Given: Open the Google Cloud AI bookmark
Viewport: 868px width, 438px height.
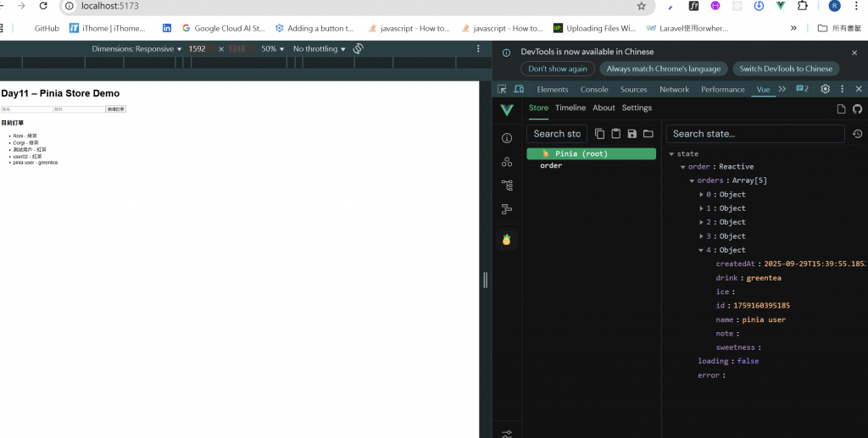Looking at the screenshot, I should pyautogui.click(x=223, y=28).
